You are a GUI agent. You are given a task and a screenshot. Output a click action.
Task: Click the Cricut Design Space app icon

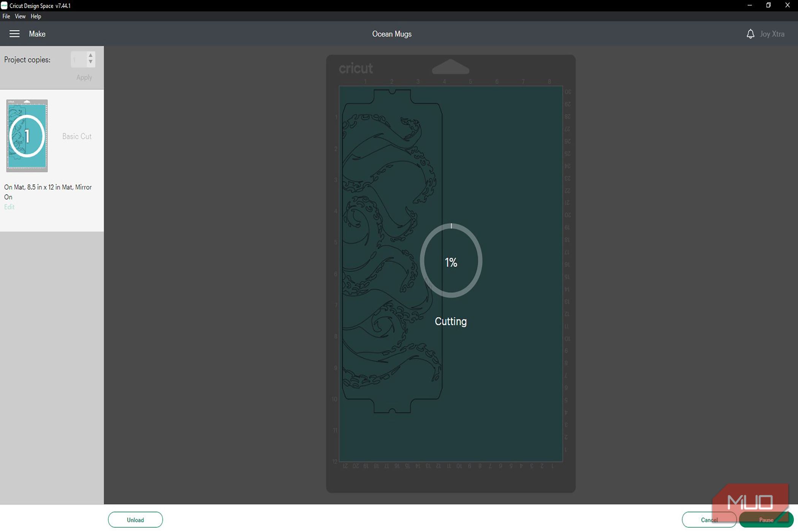point(4,6)
